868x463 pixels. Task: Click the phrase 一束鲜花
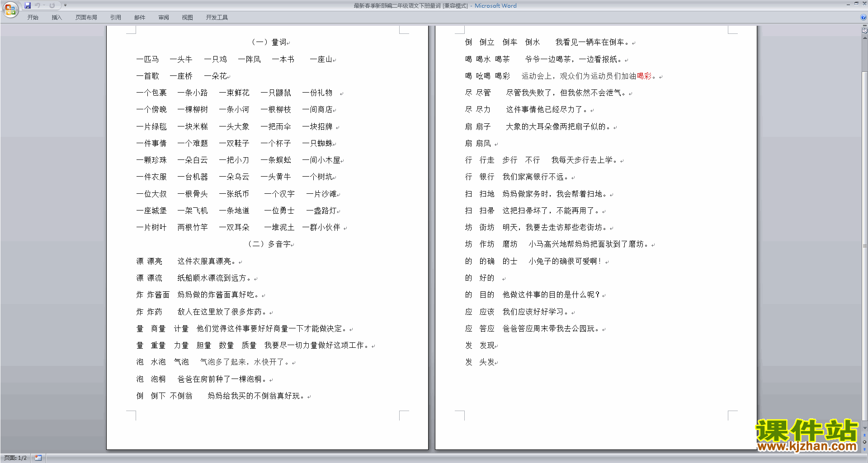coord(234,93)
